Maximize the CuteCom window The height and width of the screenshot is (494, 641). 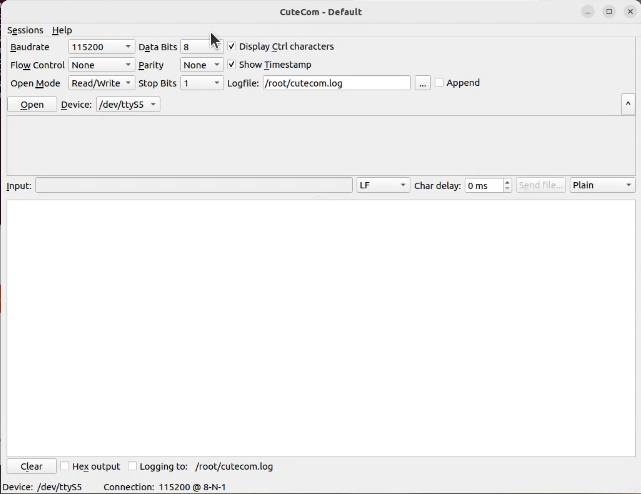609,12
